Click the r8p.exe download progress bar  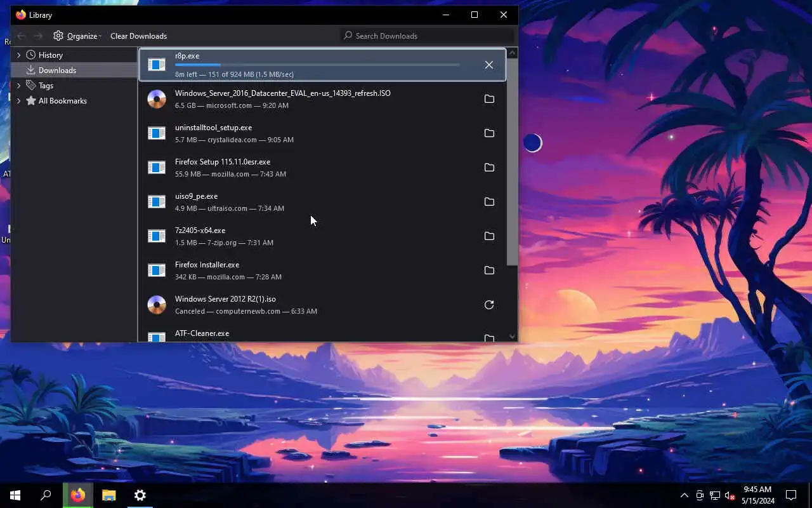pos(317,65)
